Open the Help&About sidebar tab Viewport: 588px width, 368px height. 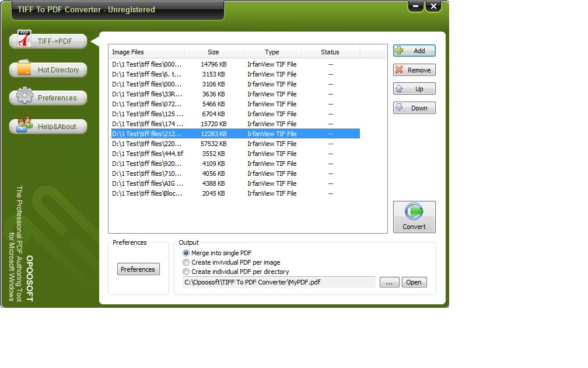pos(48,127)
